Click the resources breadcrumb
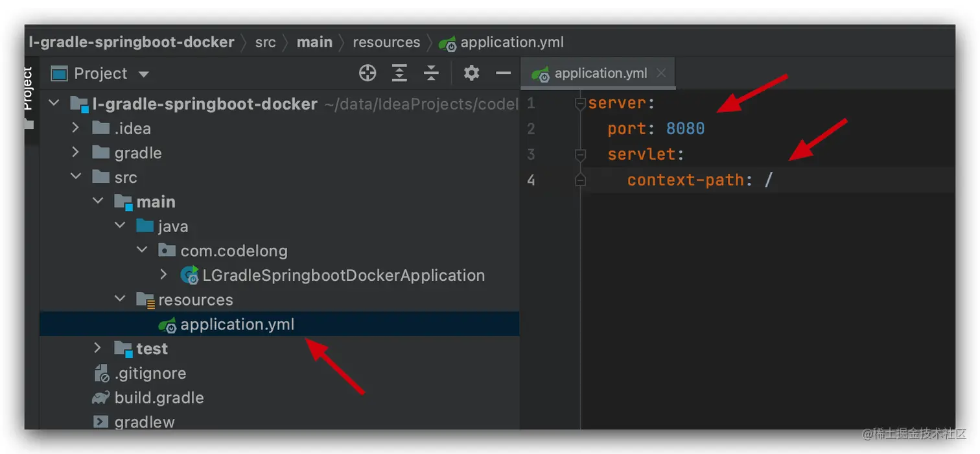980x454 pixels. point(386,42)
